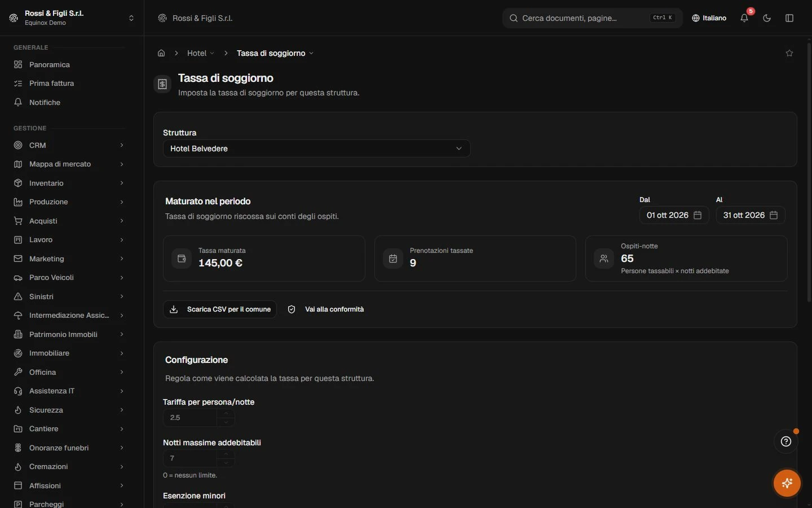The image size is (812, 508).
Task: Switch company via Rossi & Figli selector
Action: click(x=72, y=18)
